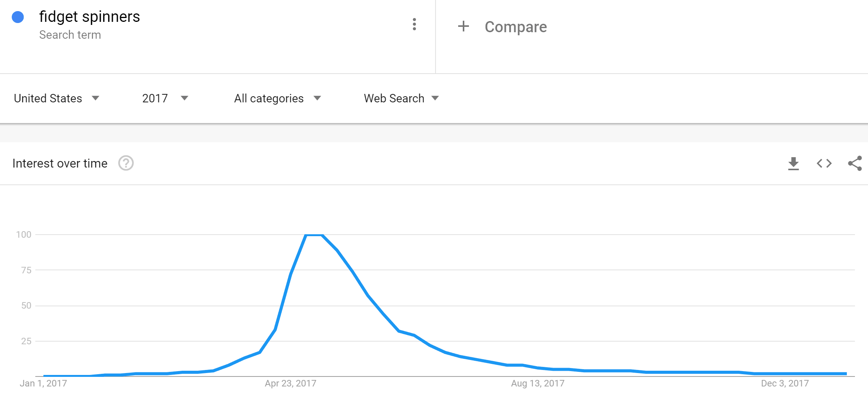Open the All categories dropdown
This screenshot has width=868, height=406.
coord(277,99)
